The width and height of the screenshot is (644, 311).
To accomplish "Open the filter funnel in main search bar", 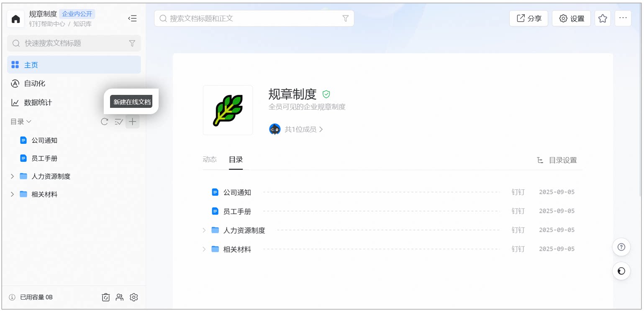I will tap(346, 18).
